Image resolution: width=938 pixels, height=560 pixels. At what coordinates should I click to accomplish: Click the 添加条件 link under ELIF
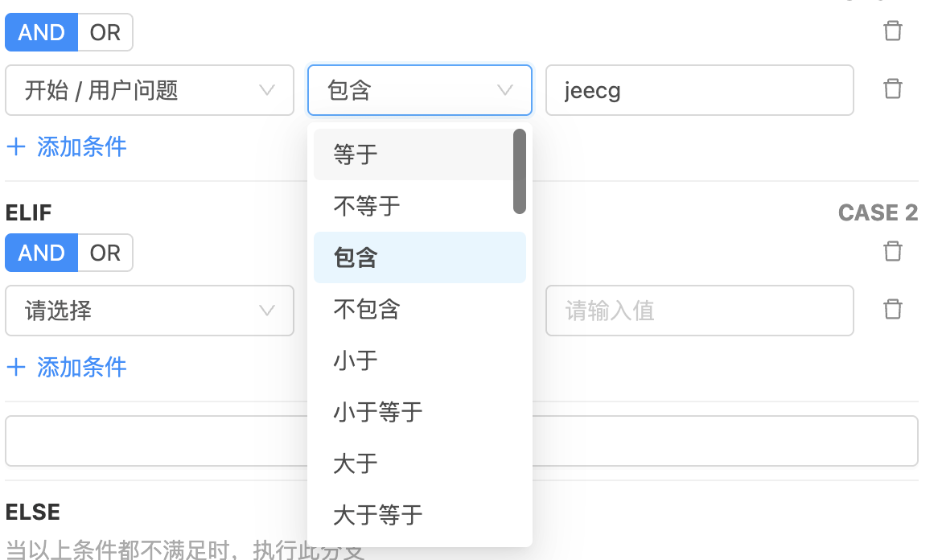pyautogui.click(x=81, y=367)
